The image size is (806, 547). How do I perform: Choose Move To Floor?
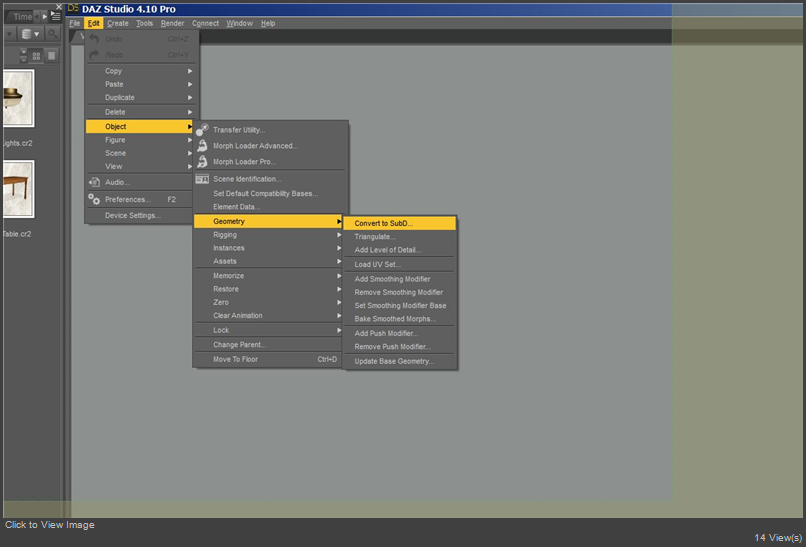click(268, 359)
